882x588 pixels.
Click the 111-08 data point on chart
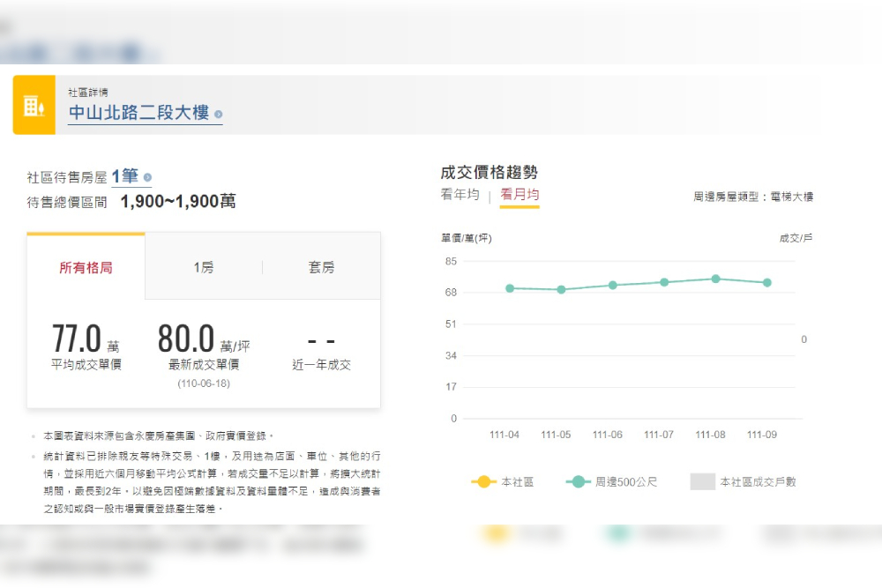click(715, 279)
